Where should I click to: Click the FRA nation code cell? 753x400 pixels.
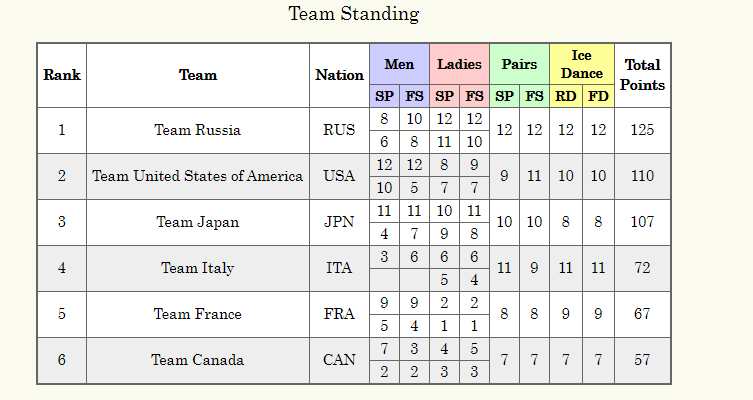click(x=339, y=314)
